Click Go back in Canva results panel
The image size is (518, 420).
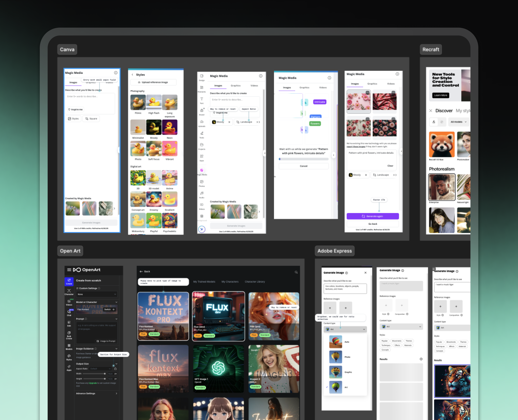[372, 224]
